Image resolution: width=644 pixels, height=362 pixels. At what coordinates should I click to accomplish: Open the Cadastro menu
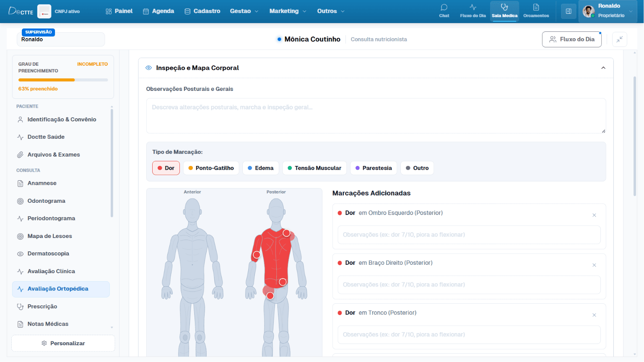click(x=203, y=11)
